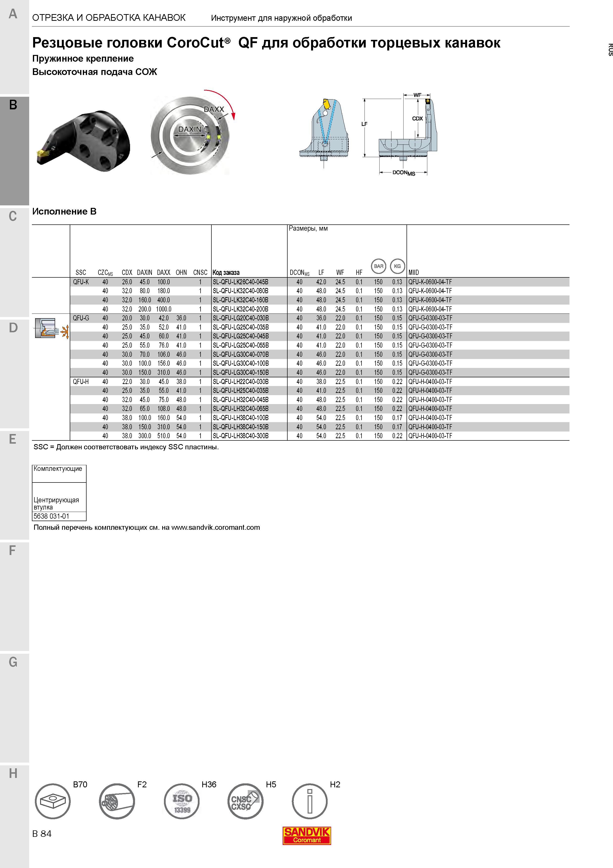Click the QFU-H group label in SSC column
Screen dimensions: 613x868
tap(81, 382)
